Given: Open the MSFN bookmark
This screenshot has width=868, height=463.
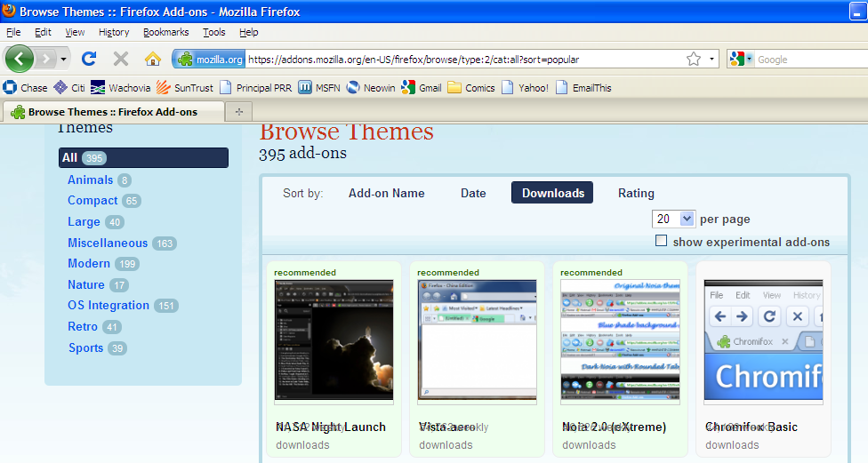Looking at the screenshot, I should pyautogui.click(x=319, y=87).
